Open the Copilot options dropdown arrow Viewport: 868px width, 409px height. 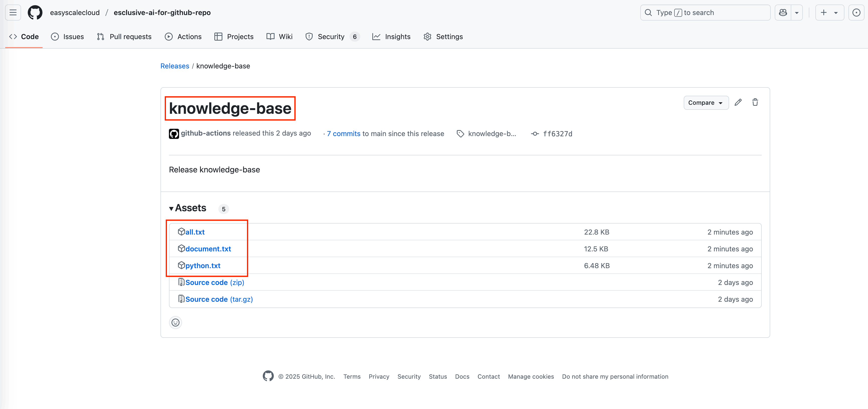pos(797,12)
